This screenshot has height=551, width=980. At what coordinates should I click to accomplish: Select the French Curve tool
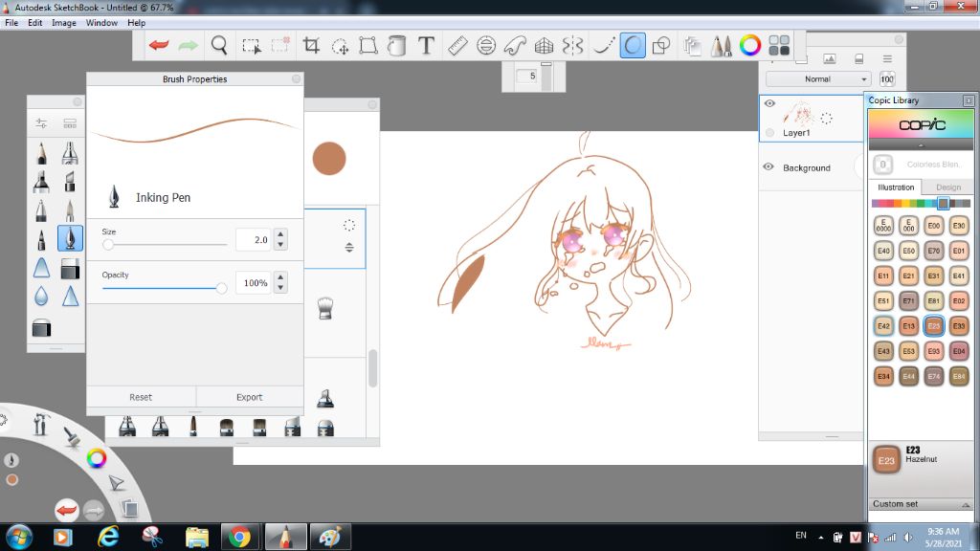pos(514,45)
